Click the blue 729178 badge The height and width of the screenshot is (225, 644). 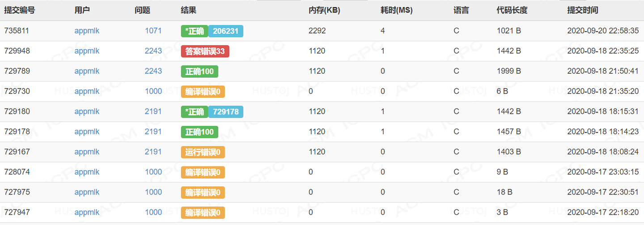tap(226, 112)
